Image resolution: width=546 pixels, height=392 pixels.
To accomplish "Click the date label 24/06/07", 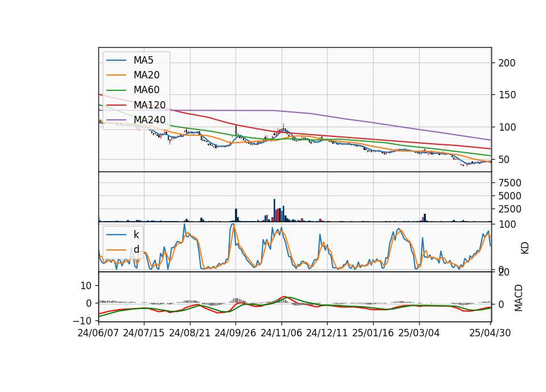I will tap(98, 333).
